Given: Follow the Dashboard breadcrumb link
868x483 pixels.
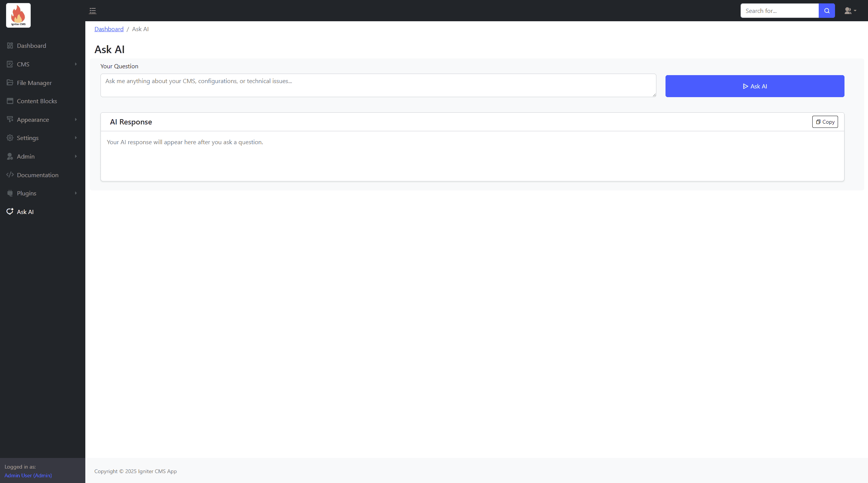Looking at the screenshot, I should (x=109, y=29).
